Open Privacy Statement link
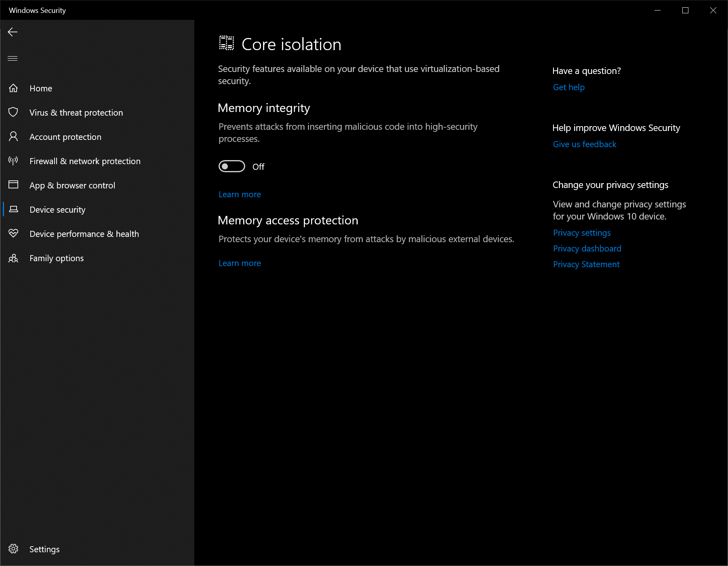Viewport: 728px width, 566px height. (x=586, y=264)
